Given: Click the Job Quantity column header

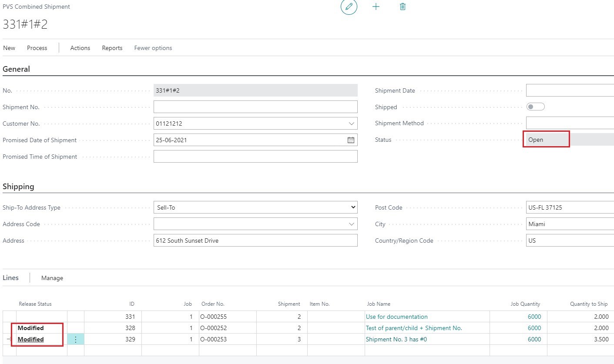Looking at the screenshot, I should [525, 304].
